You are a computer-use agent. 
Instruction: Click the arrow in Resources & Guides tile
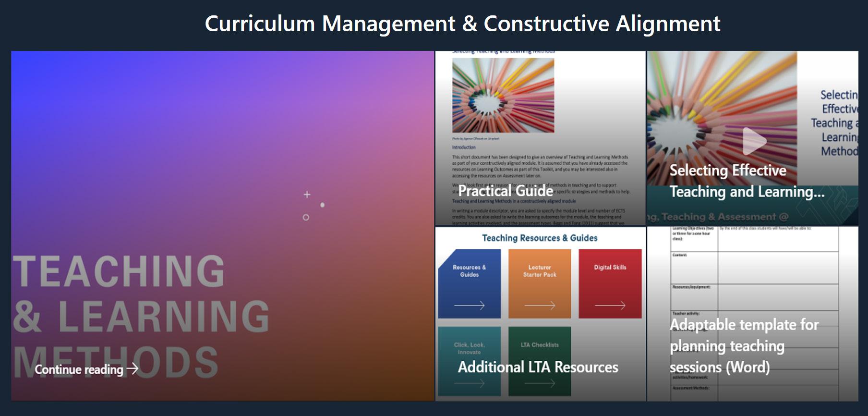point(469,305)
